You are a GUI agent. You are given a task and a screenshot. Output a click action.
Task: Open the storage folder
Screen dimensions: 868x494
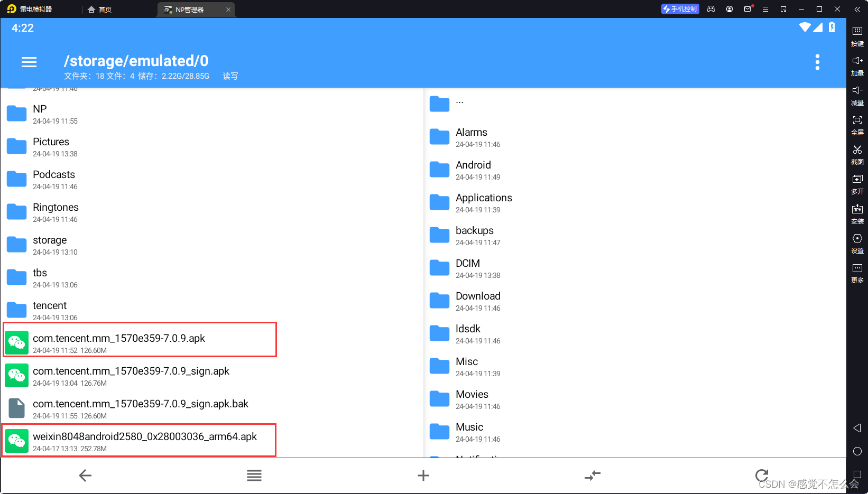(x=212, y=245)
